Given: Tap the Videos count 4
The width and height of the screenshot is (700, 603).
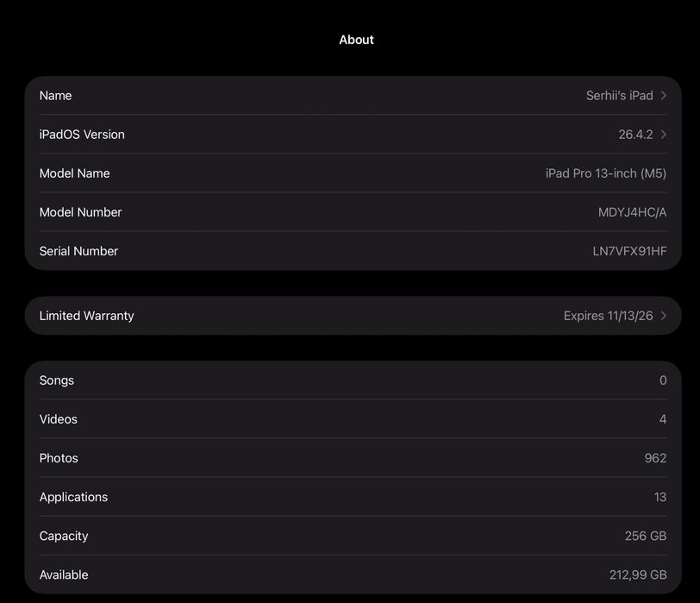Looking at the screenshot, I should (x=663, y=419).
